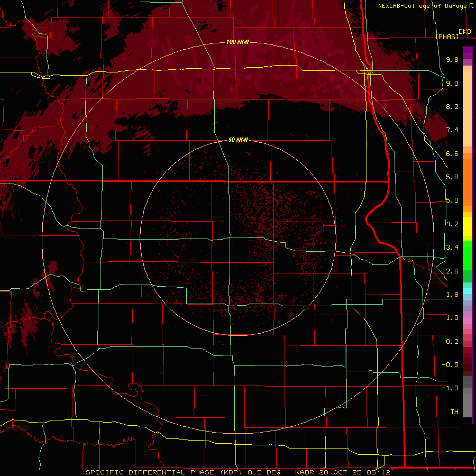Click the 0.2 value on the color scale
The height and width of the screenshot is (476, 476).
[x=452, y=341]
